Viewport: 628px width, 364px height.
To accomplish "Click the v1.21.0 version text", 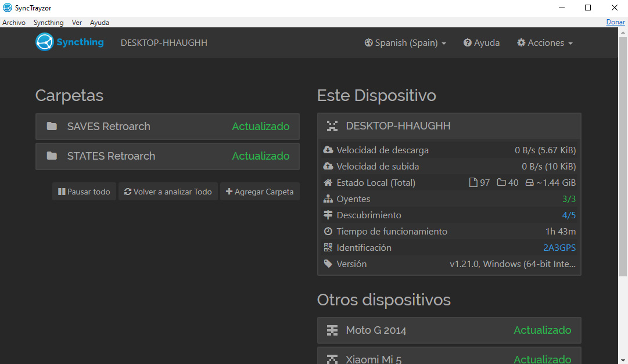I will click(512, 264).
